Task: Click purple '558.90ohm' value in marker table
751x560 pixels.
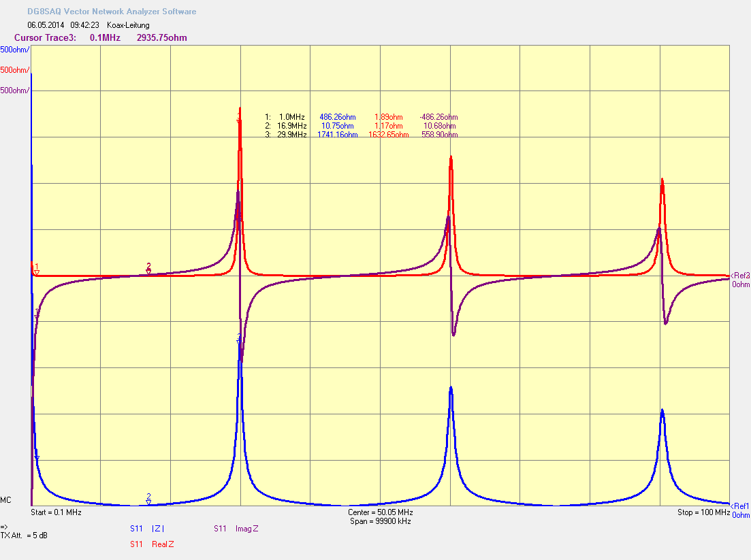Action: 440,135
